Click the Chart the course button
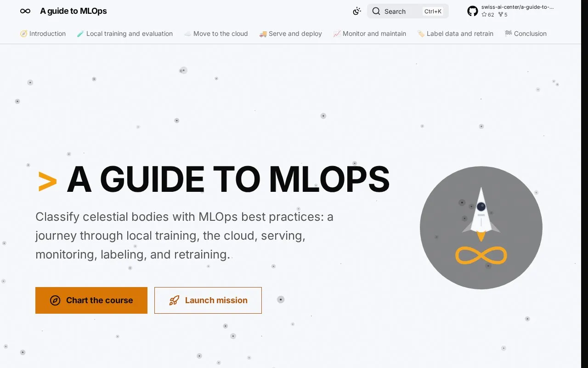 91,300
